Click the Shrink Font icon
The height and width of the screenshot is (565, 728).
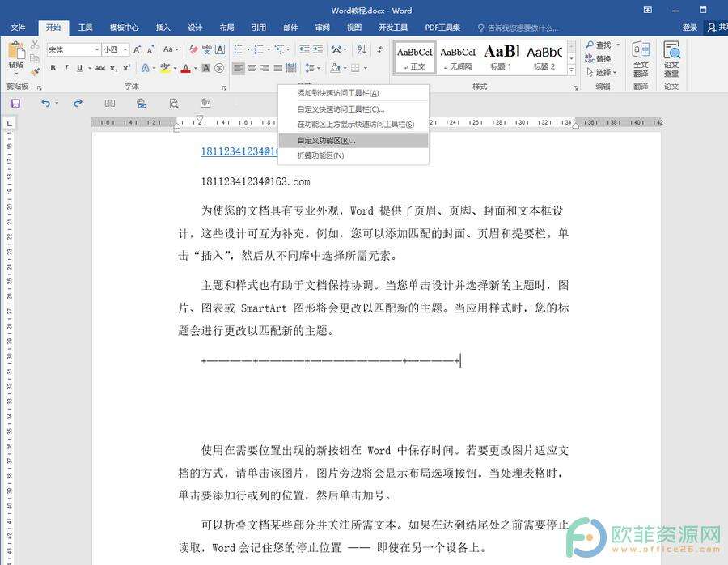click(x=150, y=49)
